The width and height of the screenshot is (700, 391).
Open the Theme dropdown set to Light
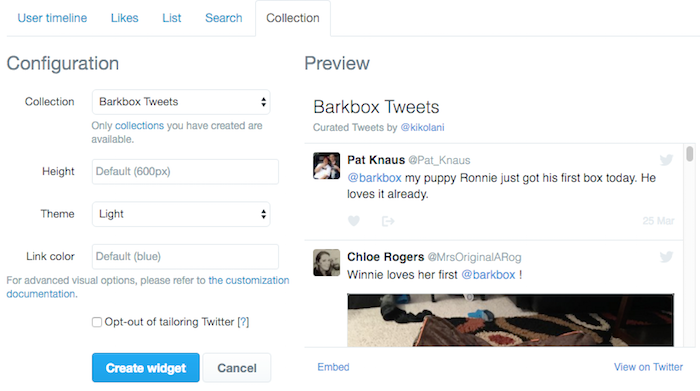coord(181,214)
